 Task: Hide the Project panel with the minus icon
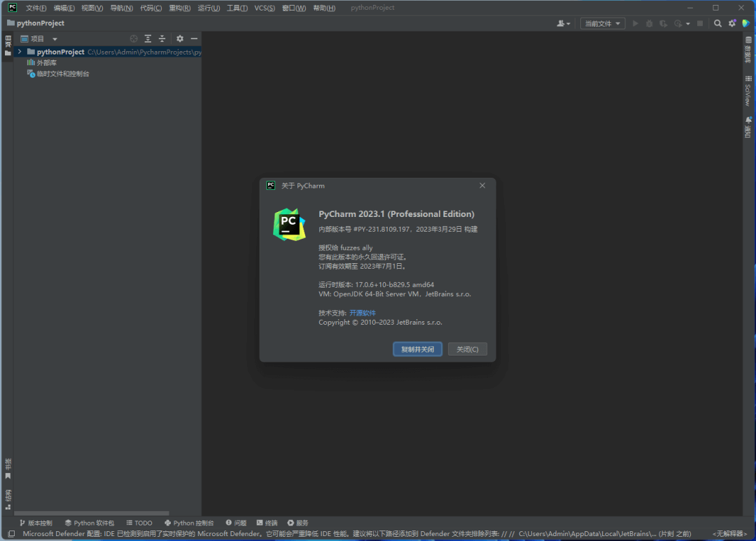194,39
